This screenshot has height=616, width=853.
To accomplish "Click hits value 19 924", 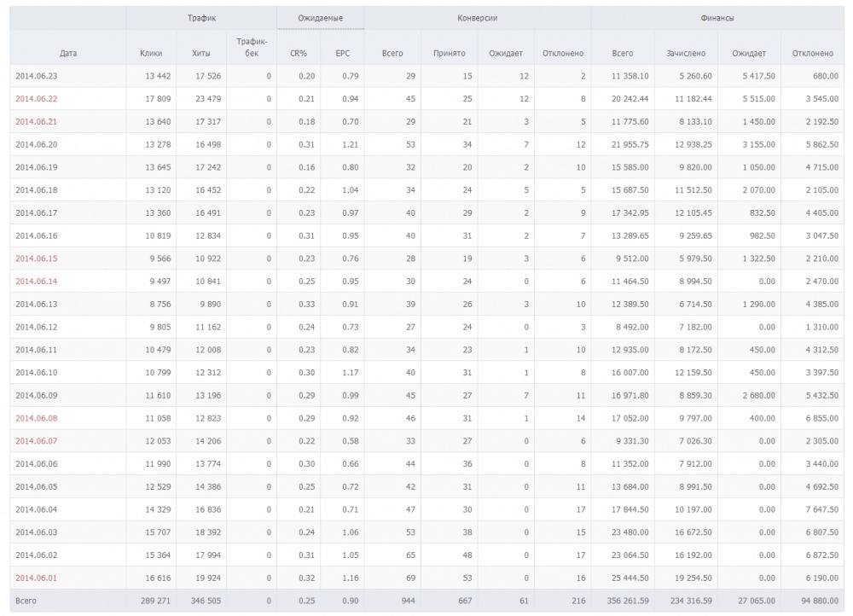I will tap(208, 578).
